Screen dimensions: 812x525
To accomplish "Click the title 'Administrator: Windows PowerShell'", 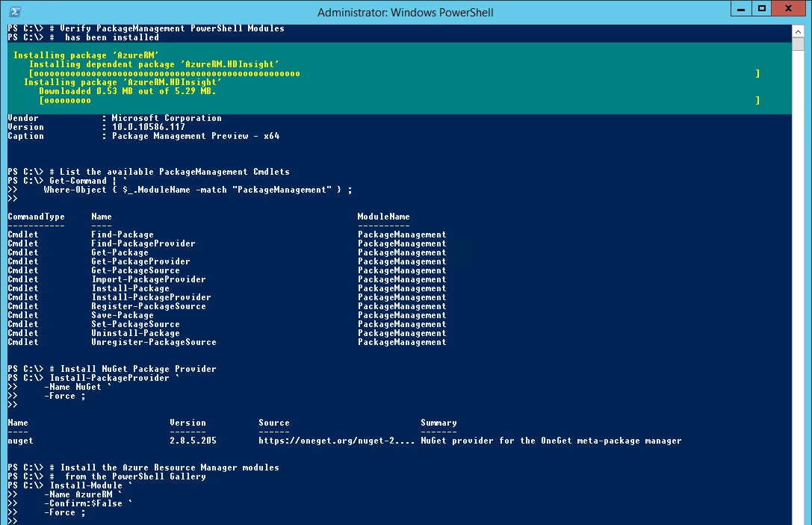I will (405, 13).
